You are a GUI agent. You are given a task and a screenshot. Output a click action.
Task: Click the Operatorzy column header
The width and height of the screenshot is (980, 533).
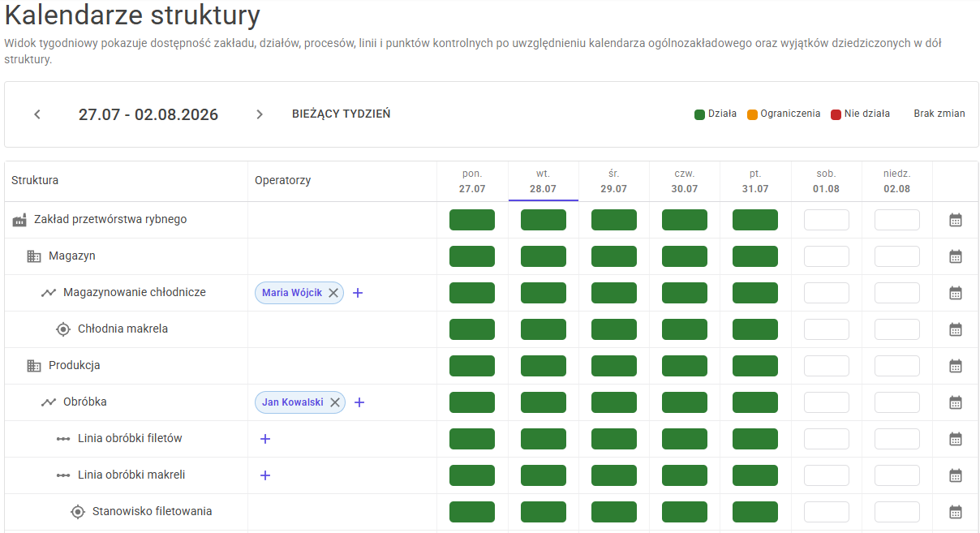(x=282, y=180)
